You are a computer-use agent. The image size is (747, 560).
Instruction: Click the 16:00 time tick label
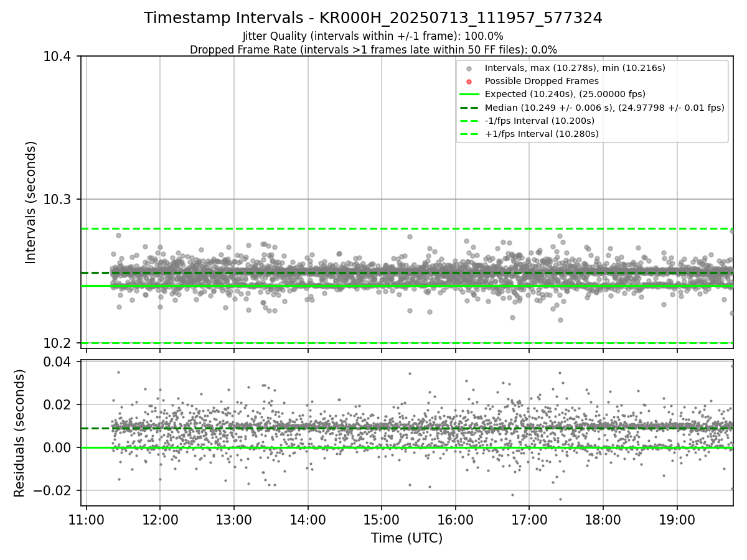[x=455, y=519]
